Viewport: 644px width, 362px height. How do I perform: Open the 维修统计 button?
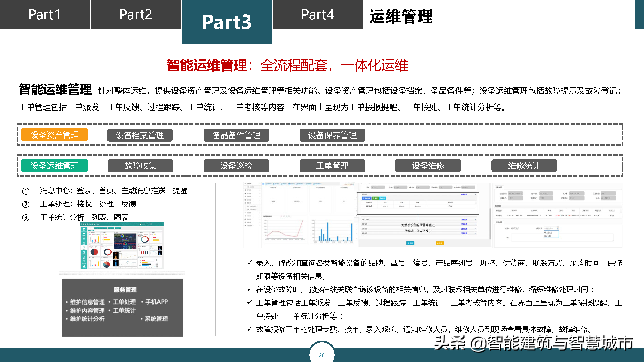pos(524,166)
